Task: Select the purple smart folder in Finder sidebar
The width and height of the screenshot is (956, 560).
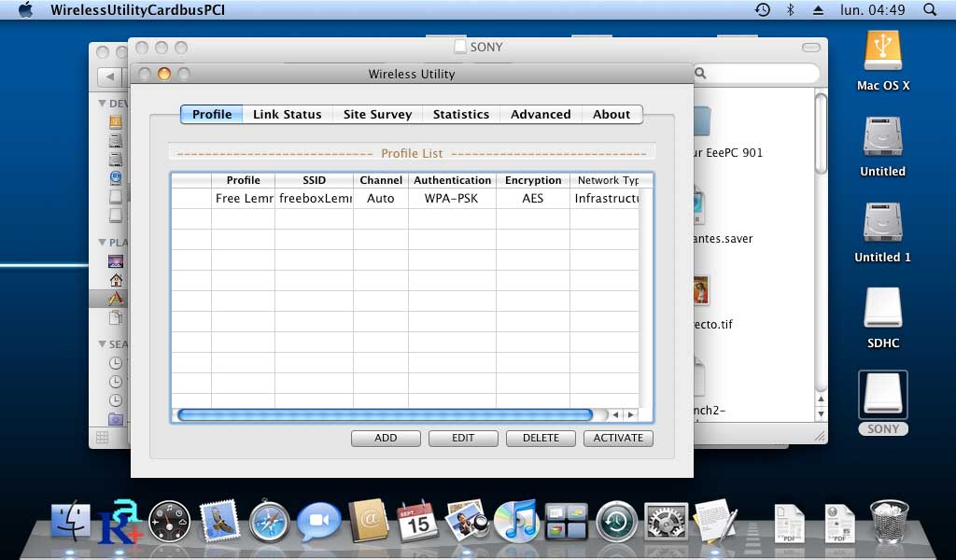Action: click(x=115, y=419)
